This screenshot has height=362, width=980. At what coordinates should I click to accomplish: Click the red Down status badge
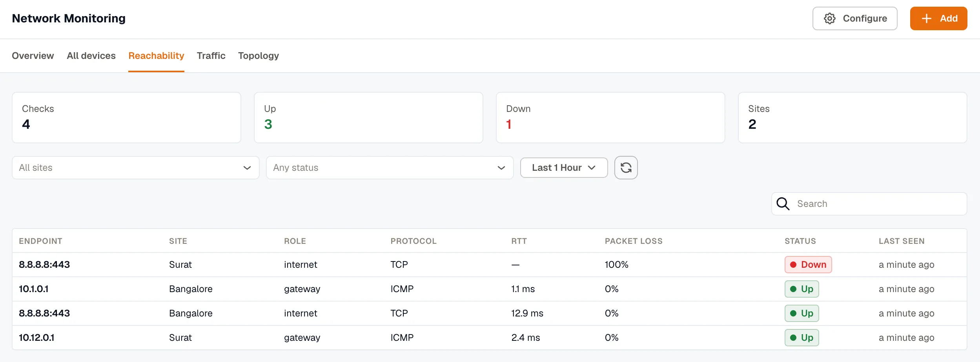pyautogui.click(x=808, y=265)
